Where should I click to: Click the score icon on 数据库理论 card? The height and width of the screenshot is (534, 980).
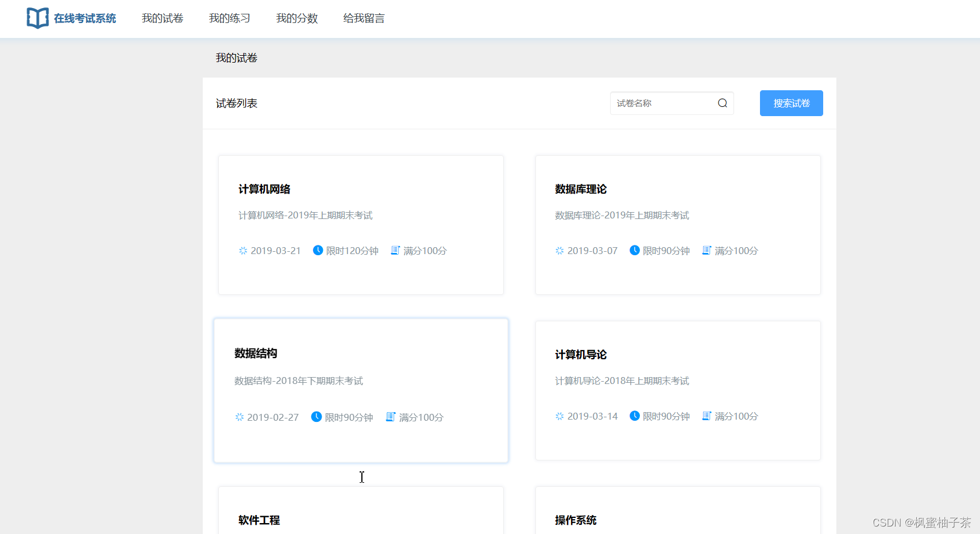(x=707, y=250)
